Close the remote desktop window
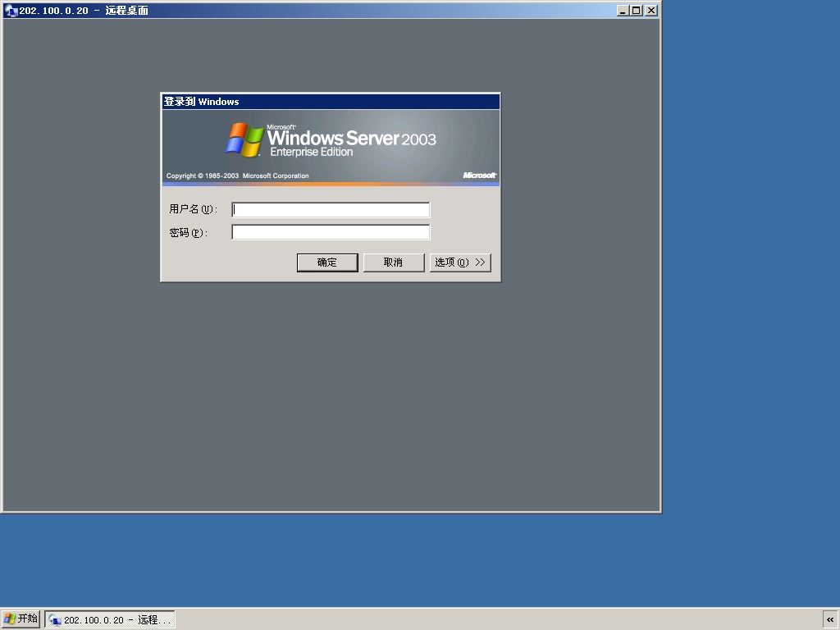The height and width of the screenshot is (630, 840). (x=651, y=10)
